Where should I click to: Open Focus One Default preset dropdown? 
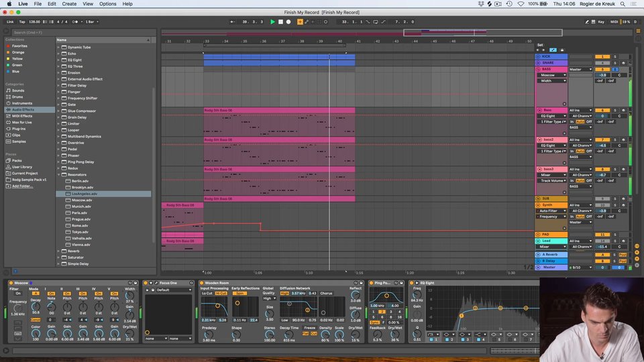[x=174, y=290]
